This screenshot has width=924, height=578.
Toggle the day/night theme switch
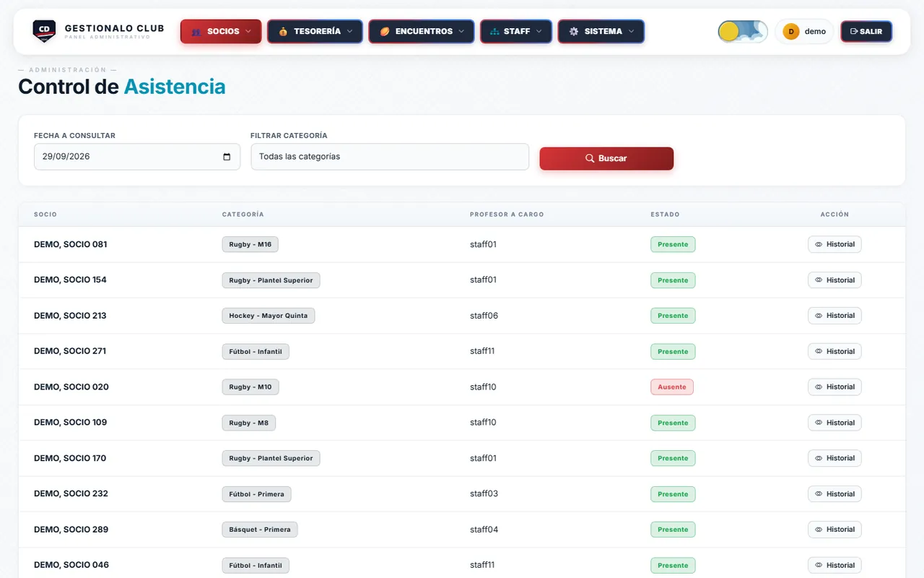coord(743,32)
